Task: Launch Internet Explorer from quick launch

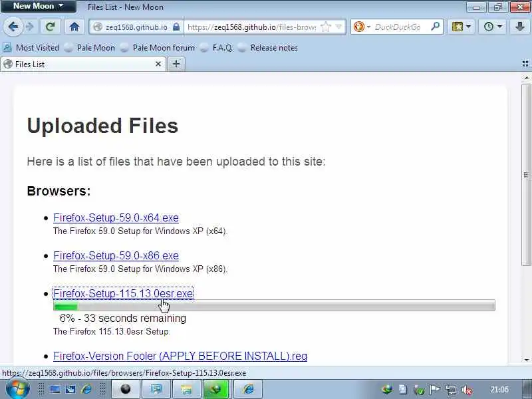Action: point(86,389)
